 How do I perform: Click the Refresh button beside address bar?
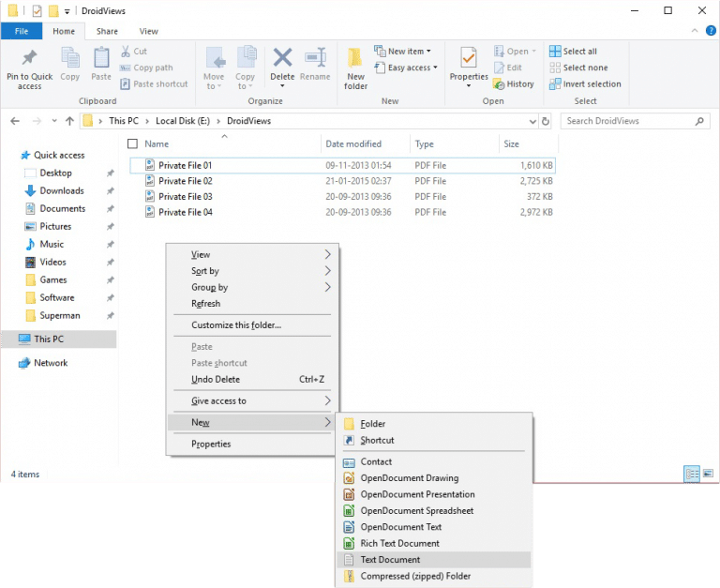pyautogui.click(x=546, y=121)
